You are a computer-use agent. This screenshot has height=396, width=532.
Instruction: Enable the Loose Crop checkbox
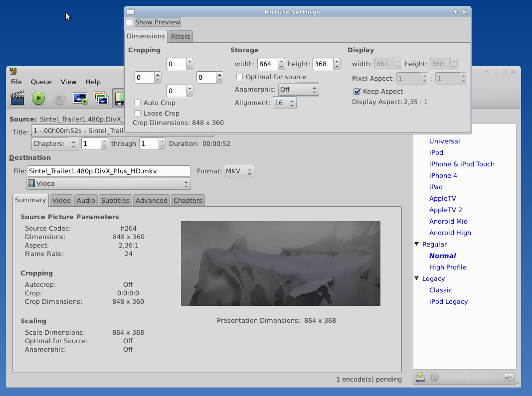tap(138, 113)
